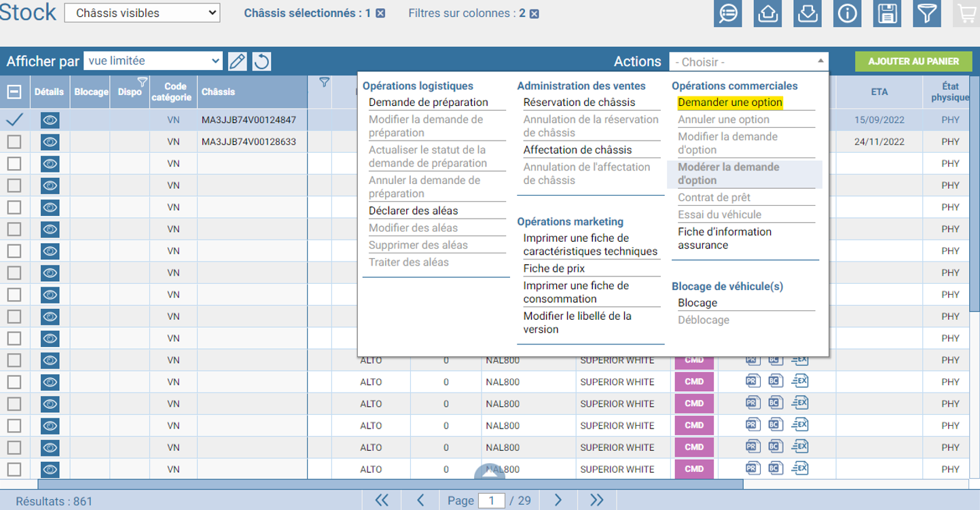
Task: Click the round collapse up-arrow above pagination
Action: click(x=490, y=473)
